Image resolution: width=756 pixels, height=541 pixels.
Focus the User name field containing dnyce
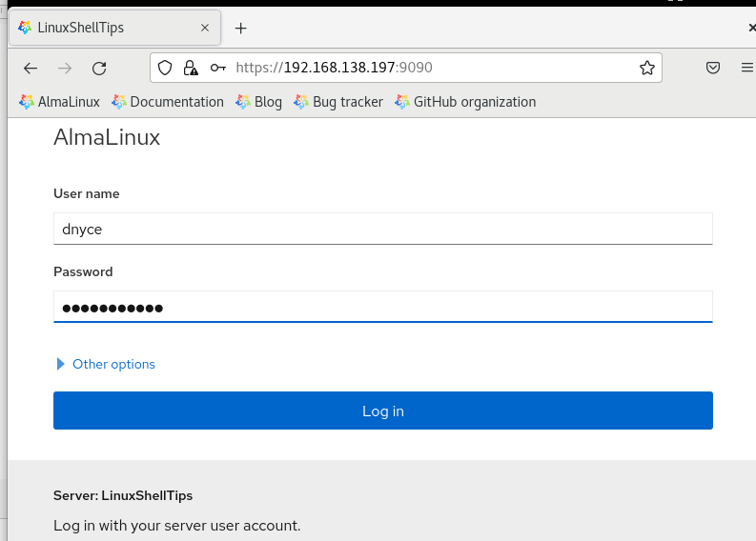pyautogui.click(x=383, y=229)
